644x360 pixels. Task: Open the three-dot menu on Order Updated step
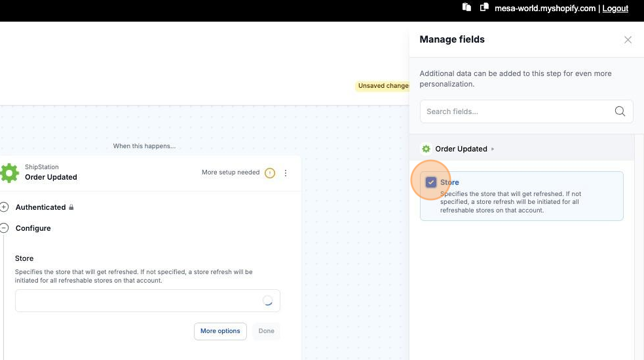[x=286, y=173]
